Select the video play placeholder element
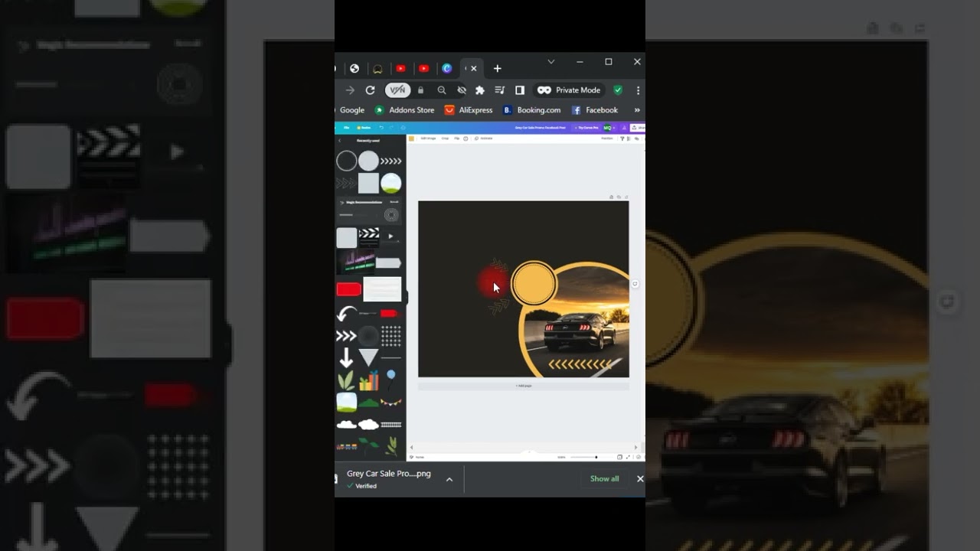 click(390, 236)
